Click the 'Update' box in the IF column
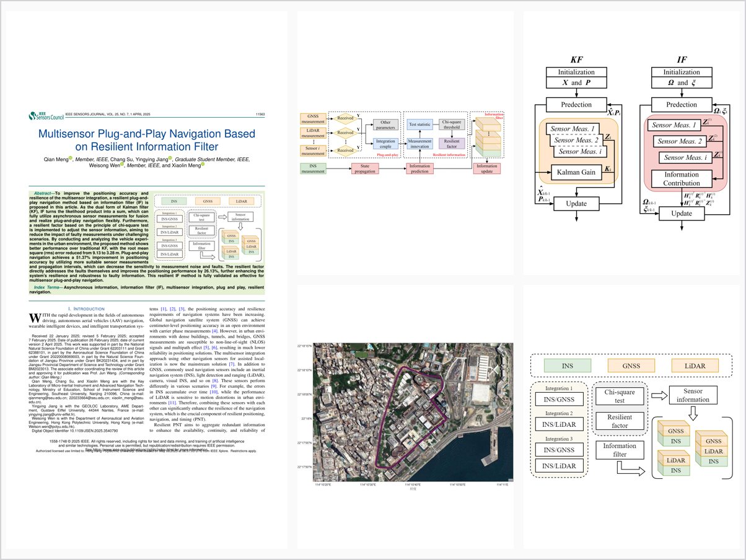The height and width of the screenshot is (560, 746). (x=681, y=213)
